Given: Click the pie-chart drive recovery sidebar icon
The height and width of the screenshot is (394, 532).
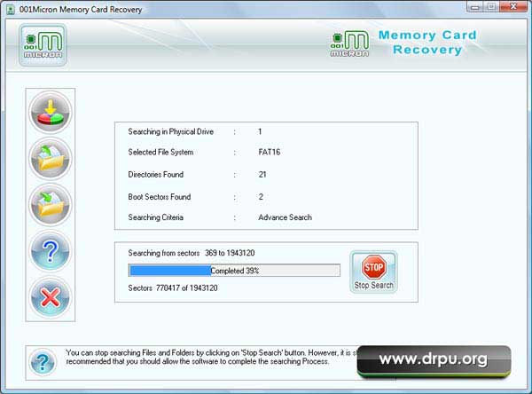Looking at the screenshot, I should click(x=51, y=113).
